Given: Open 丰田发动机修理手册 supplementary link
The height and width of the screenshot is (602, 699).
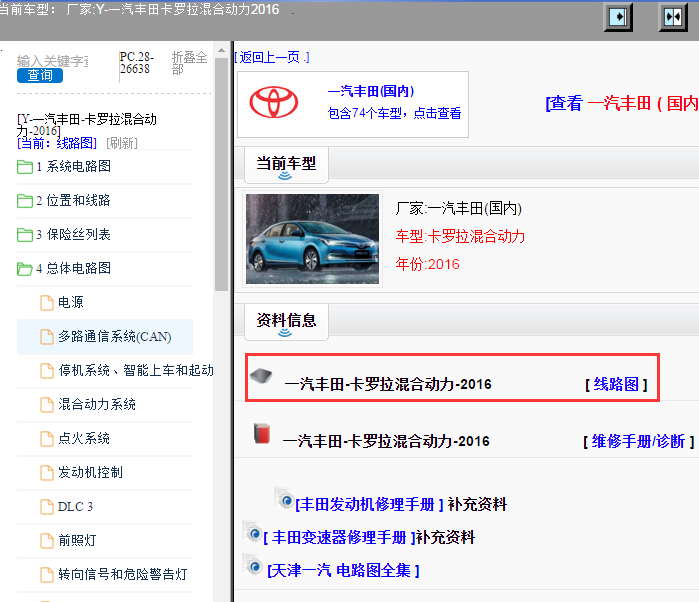Looking at the screenshot, I should click(369, 504).
